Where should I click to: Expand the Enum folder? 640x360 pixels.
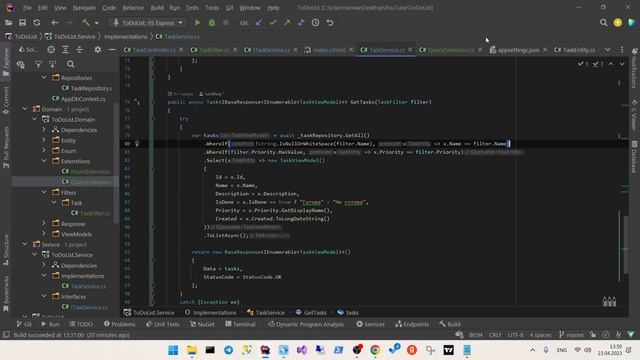click(44, 151)
